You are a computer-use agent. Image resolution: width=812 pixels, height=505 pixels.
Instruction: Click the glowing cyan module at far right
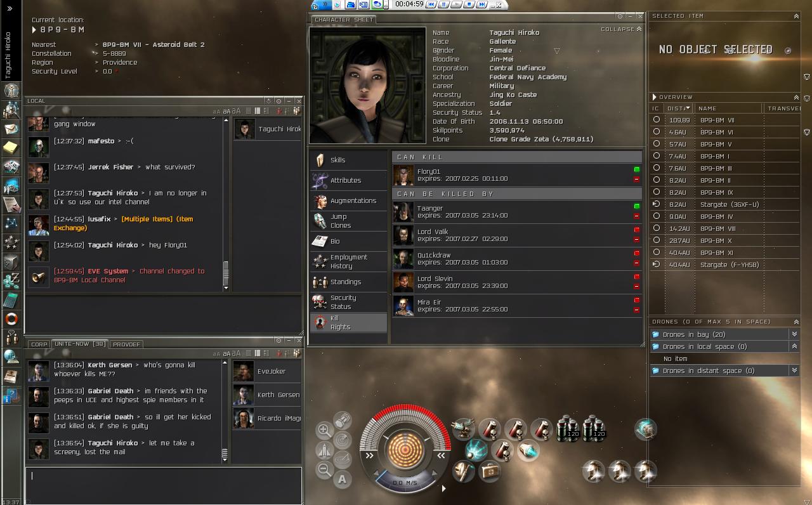point(645,430)
